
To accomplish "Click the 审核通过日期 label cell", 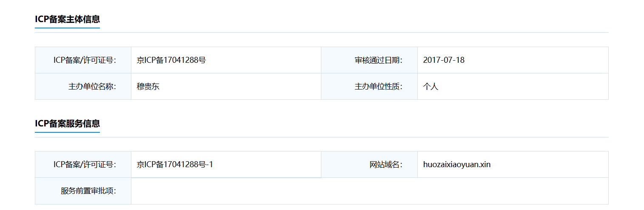I will click(x=369, y=60).
